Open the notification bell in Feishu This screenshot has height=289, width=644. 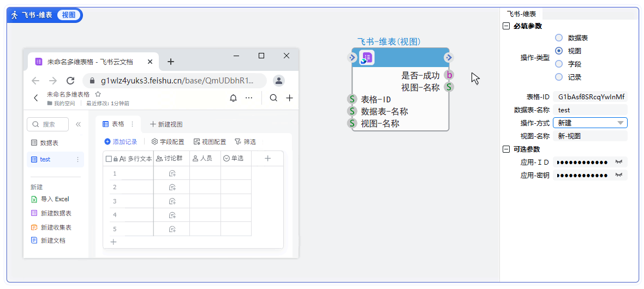(x=233, y=98)
